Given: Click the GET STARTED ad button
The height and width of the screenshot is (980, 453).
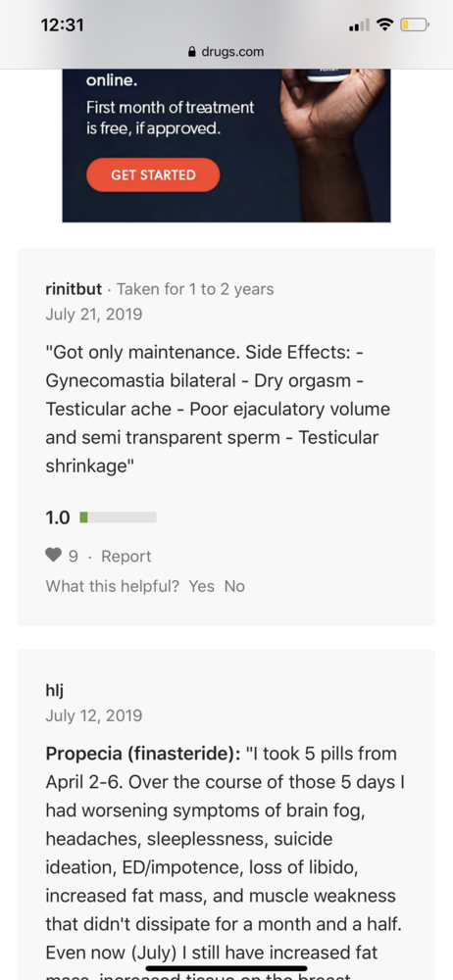Looking at the screenshot, I should pyautogui.click(x=153, y=175).
